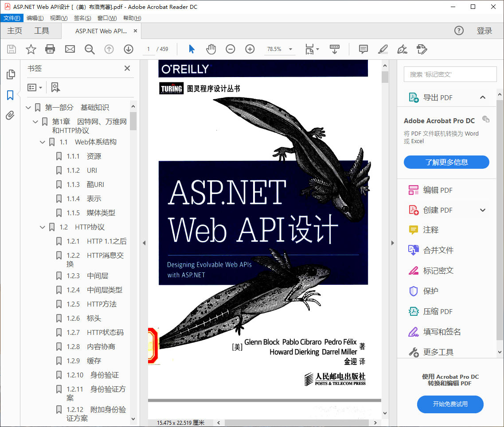Open the 文件(F) menu
Viewport: 504px width, 427px height.
[x=12, y=18]
